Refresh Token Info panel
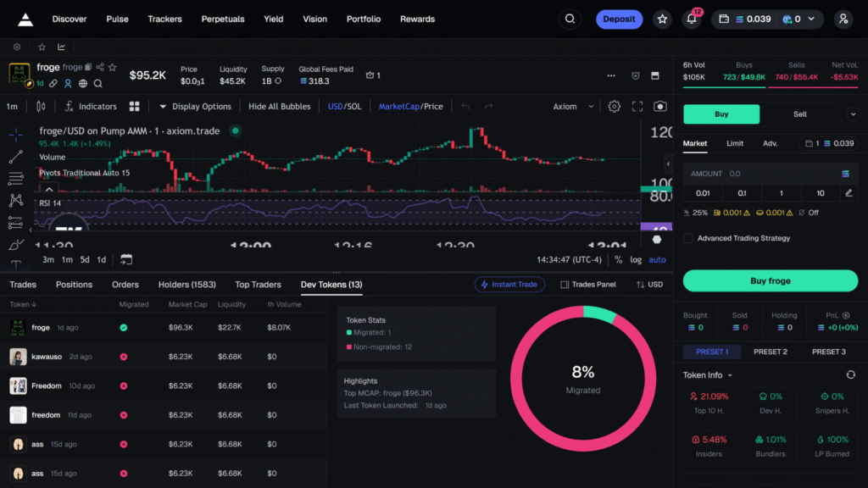The width and height of the screenshot is (868, 488). (x=851, y=374)
